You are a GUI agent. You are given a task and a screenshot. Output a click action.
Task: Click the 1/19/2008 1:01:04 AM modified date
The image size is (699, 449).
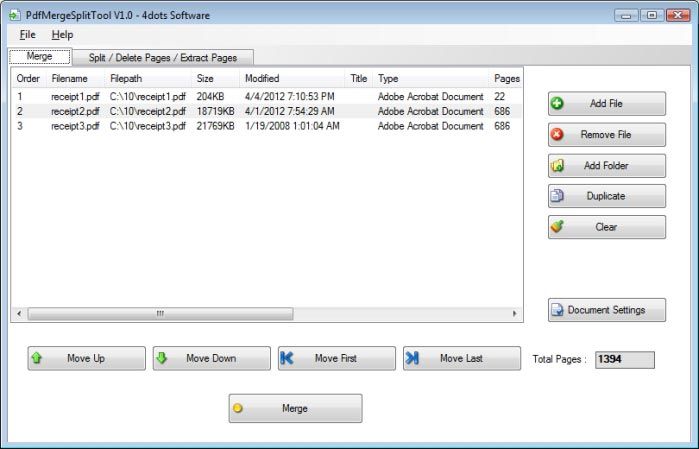click(x=292, y=126)
